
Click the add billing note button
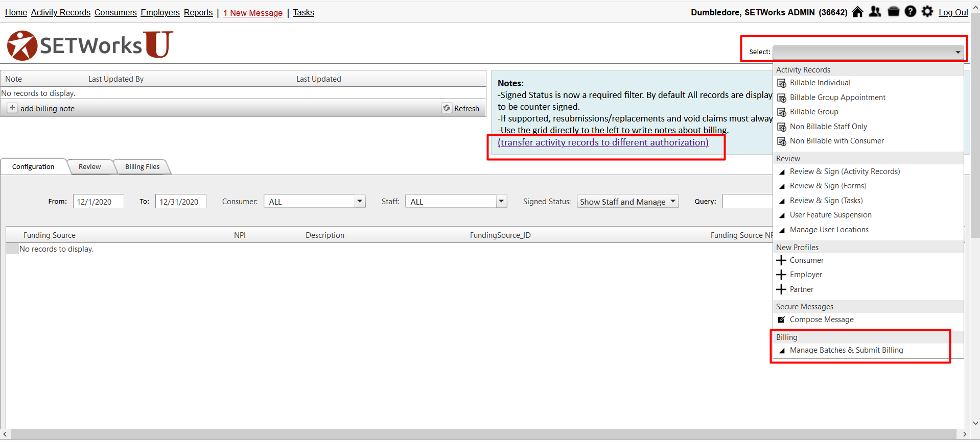pyautogui.click(x=41, y=108)
